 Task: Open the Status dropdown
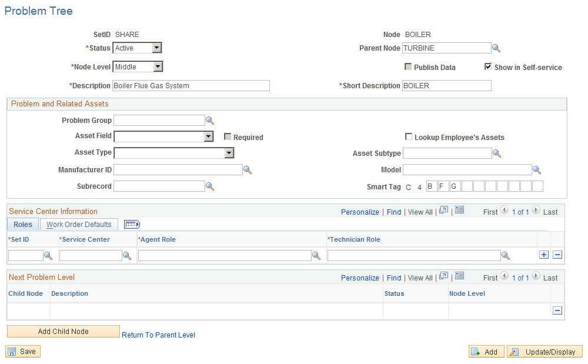tap(137, 48)
